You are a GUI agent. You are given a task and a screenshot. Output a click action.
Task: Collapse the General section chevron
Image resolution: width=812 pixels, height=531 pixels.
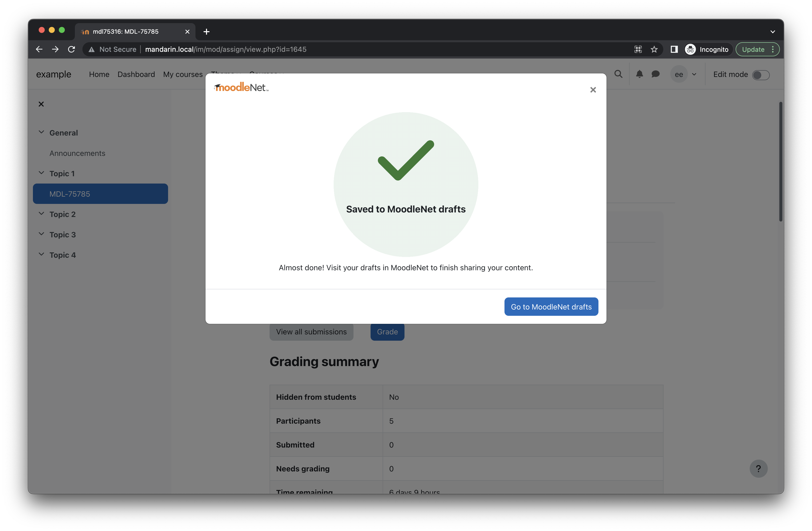click(x=41, y=132)
